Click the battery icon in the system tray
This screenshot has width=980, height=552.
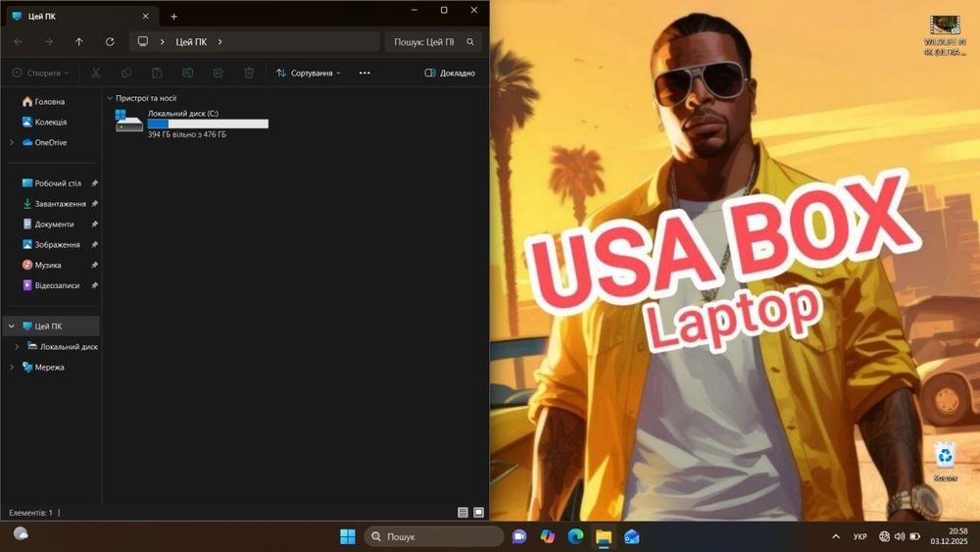(x=915, y=536)
